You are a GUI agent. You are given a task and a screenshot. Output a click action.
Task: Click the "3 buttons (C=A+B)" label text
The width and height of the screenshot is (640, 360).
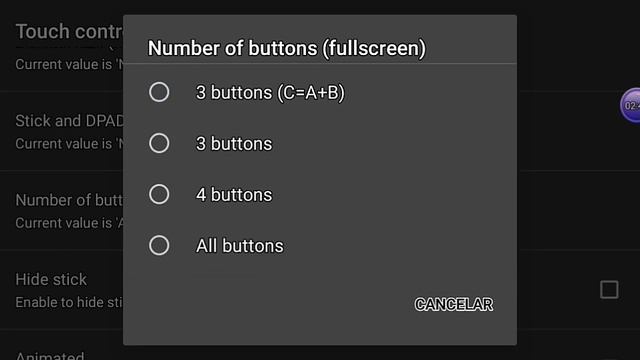pos(270,92)
